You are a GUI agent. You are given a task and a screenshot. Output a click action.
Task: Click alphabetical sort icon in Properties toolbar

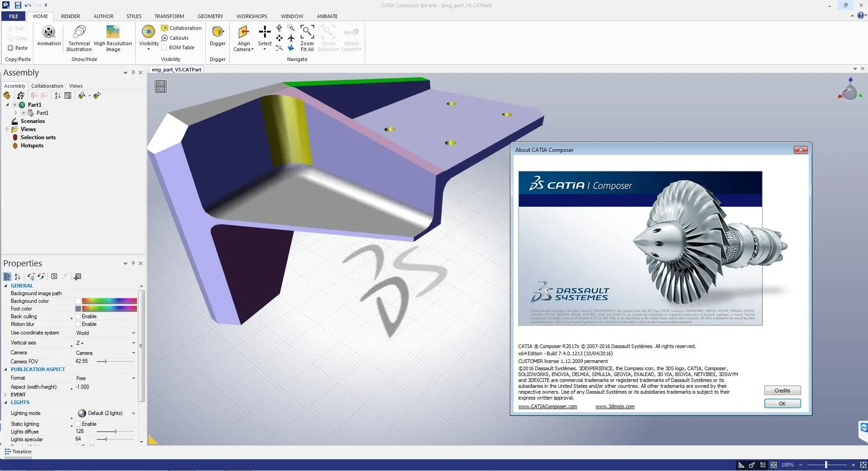[x=18, y=277]
